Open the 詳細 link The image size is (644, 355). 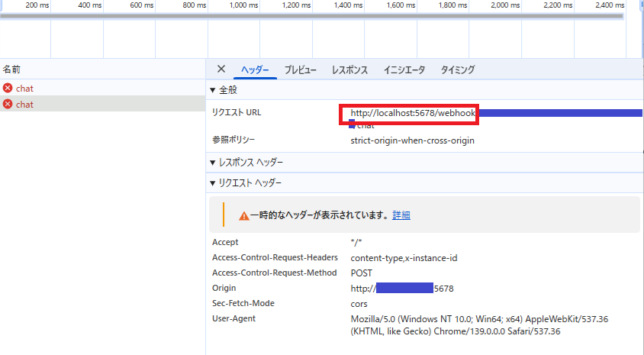pos(401,216)
